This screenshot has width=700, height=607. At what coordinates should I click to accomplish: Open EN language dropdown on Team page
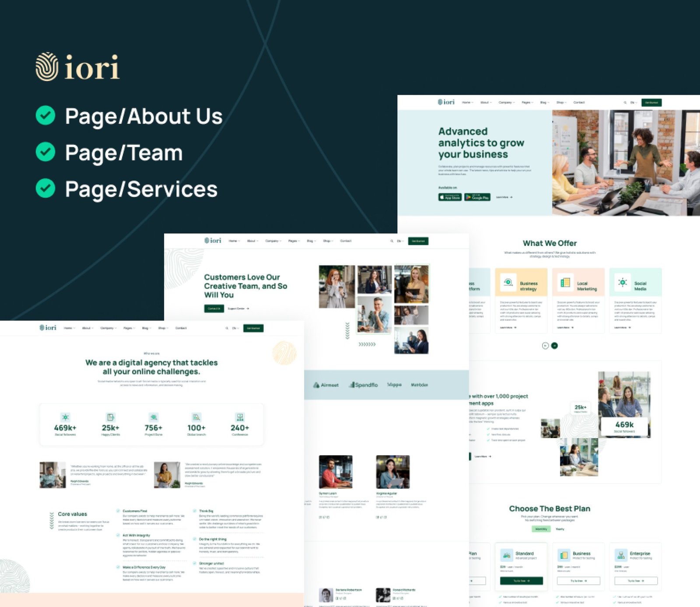(400, 241)
